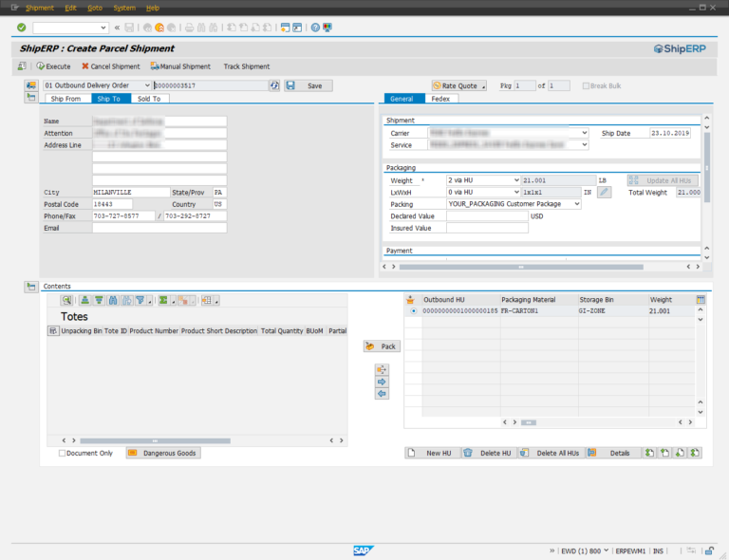Viewport: 729px width, 560px height.
Task: Click Track Shipment
Action: coord(247,66)
